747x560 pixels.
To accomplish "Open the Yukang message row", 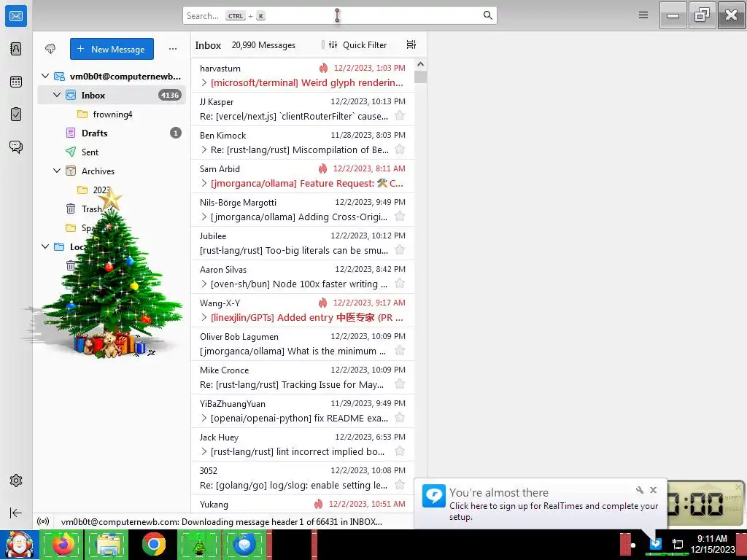I will click(x=303, y=505).
